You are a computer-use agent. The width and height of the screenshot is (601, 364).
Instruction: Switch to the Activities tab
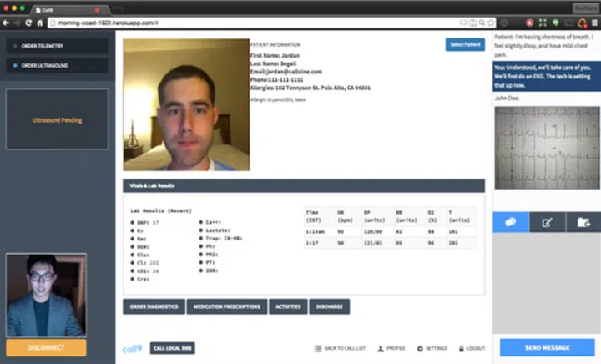289,306
